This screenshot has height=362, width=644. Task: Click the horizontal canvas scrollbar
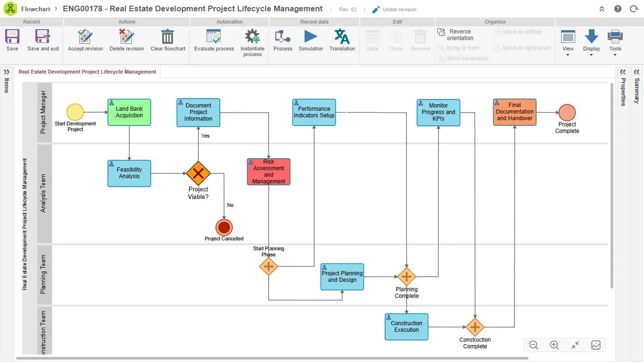pyautogui.click(x=272, y=359)
